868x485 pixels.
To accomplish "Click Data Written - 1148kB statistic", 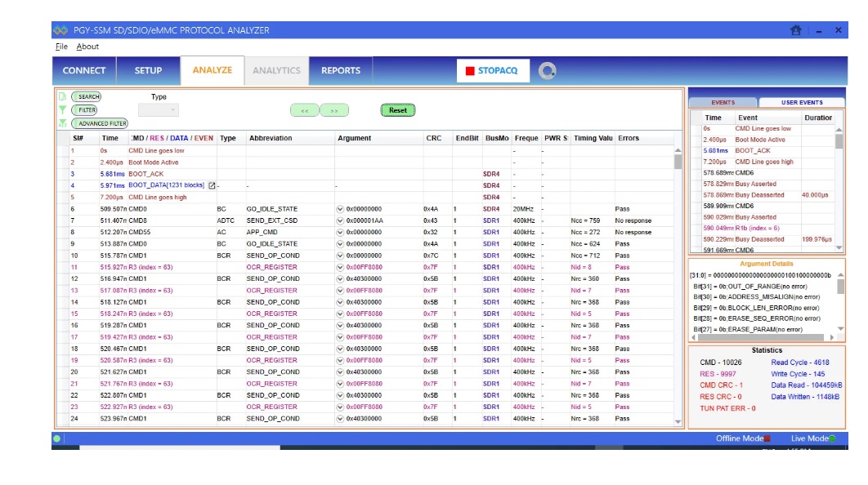I will pos(805,397).
